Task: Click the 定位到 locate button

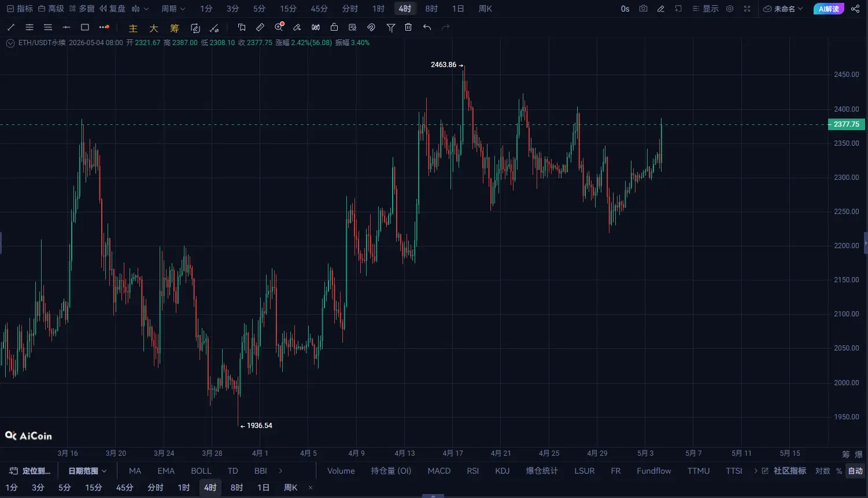Action: pos(30,471)
